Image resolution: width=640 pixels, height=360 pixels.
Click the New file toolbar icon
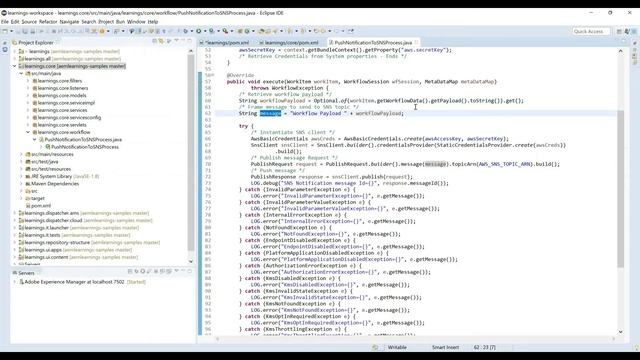click(x=5, y=31)
